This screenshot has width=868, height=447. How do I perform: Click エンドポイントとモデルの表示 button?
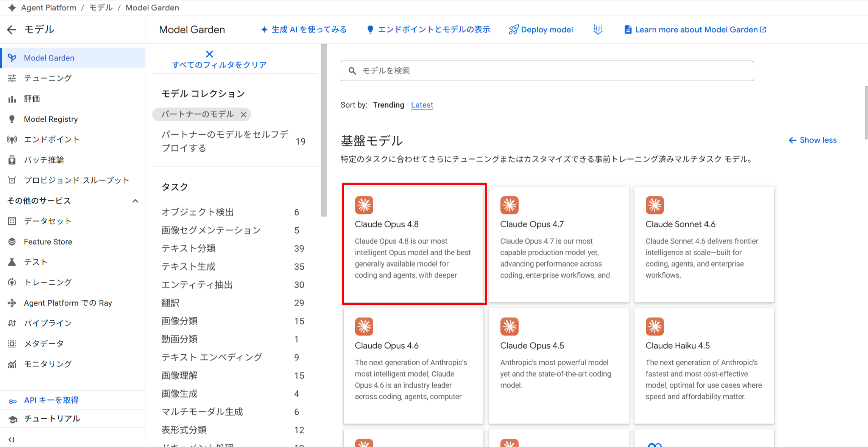[x=428, y=29]
